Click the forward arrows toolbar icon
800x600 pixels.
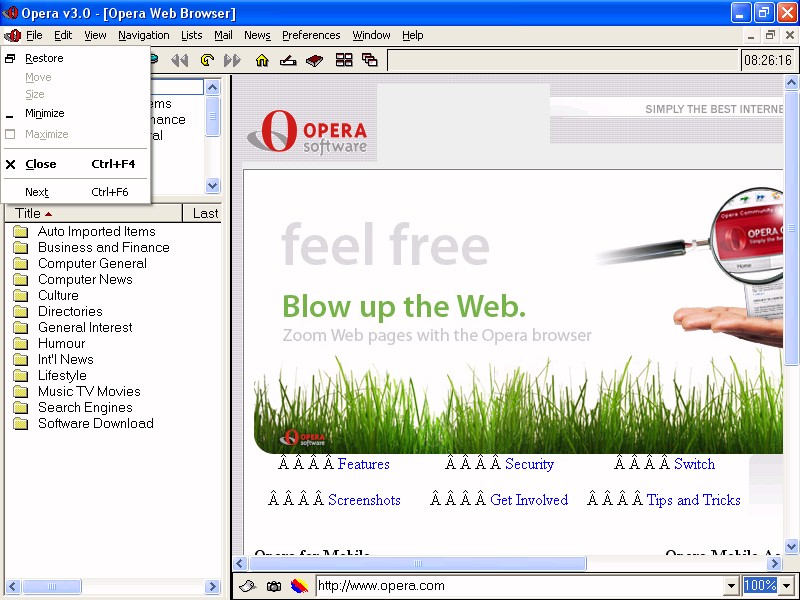click(232, 61)
